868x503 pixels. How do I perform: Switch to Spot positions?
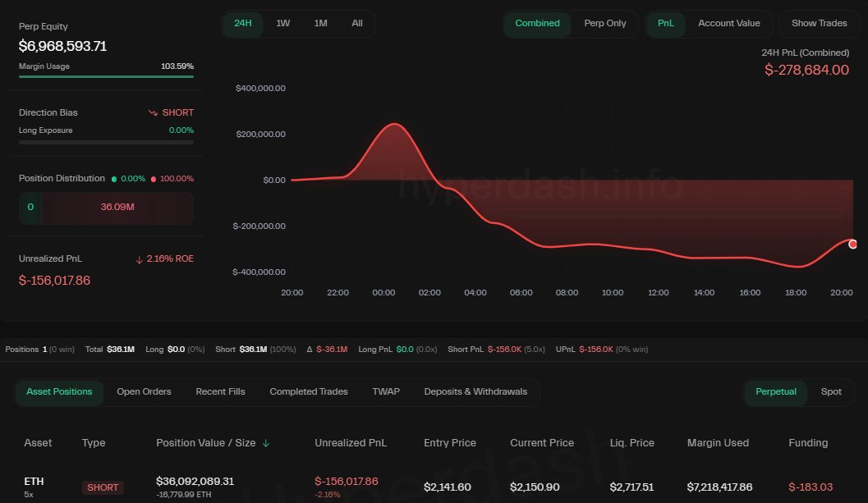[x=831, y=391]
